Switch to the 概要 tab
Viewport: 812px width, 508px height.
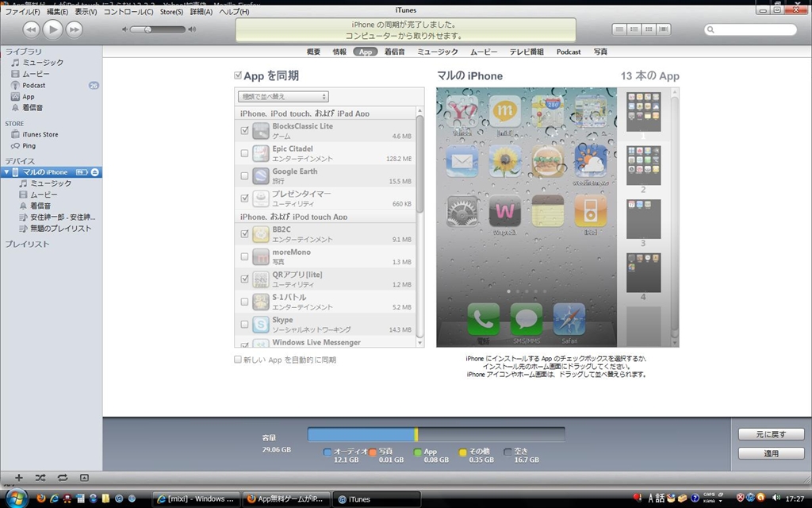pyautogui.click(x=313, y=52)
